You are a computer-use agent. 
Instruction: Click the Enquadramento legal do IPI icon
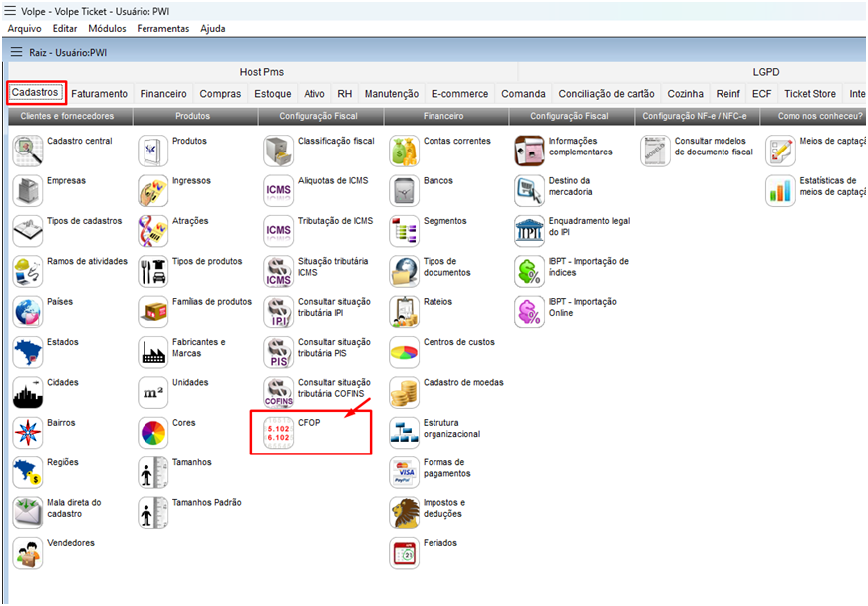click(529, 231)
